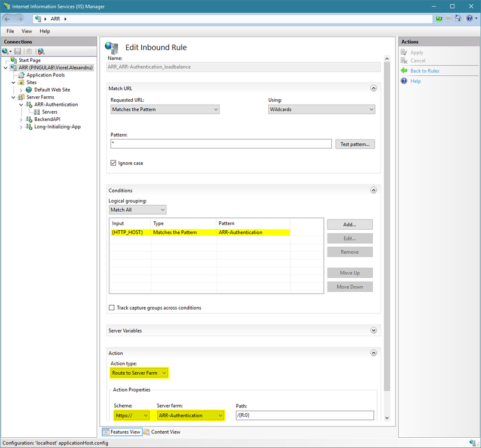
Task: Click the Add condition button
Action: (x=350, y=225)
